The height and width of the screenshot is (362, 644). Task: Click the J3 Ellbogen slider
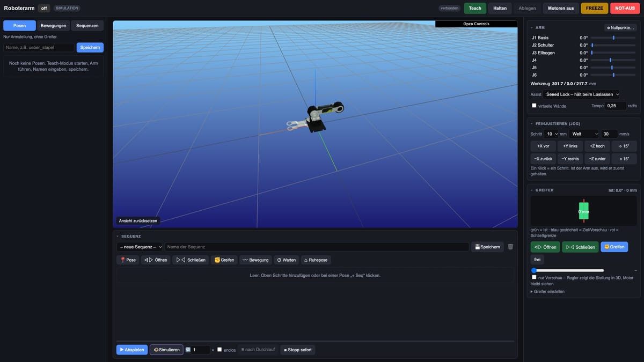(613, 53)
